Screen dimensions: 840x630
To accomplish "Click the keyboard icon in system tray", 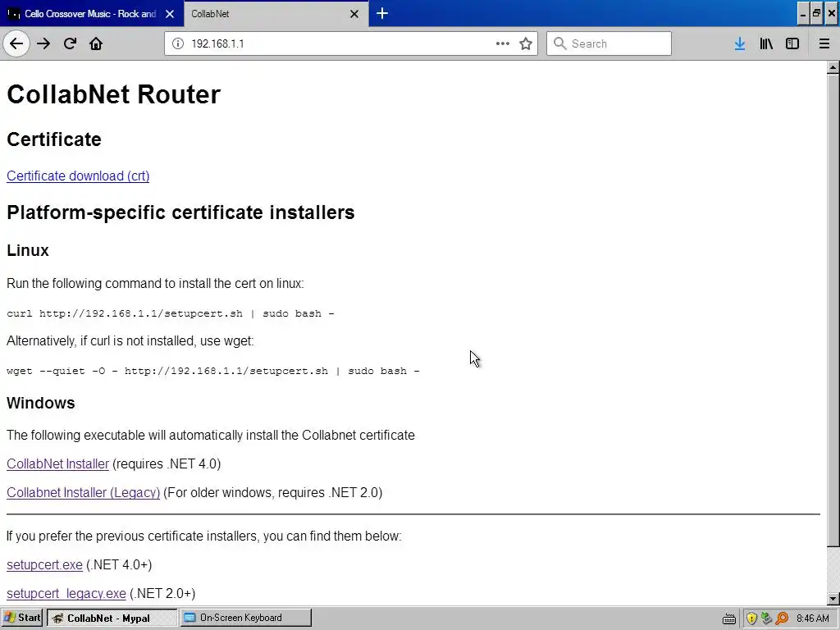I will pyautogui.click(x=729, y=619).
